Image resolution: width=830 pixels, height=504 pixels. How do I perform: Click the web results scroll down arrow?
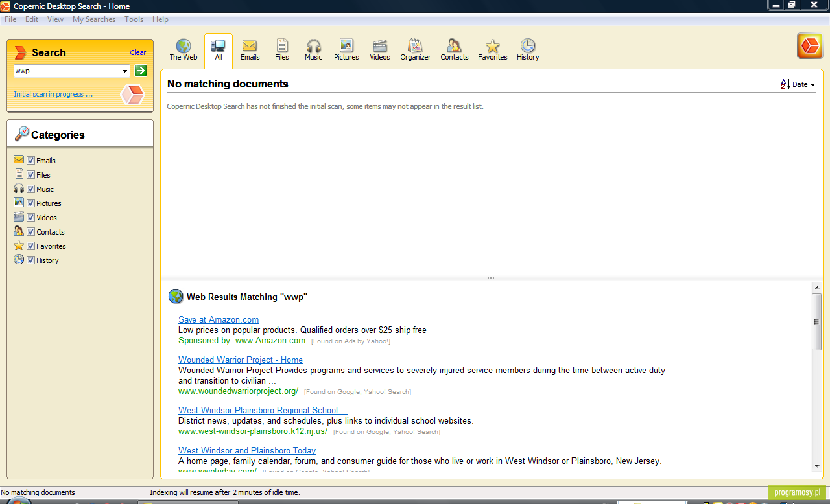816,466
